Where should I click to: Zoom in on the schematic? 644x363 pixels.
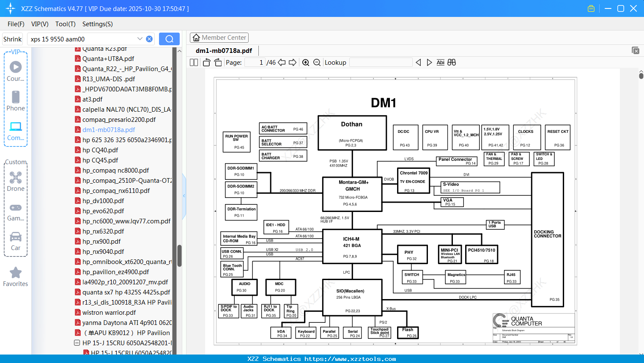click(x=306, y=62)
